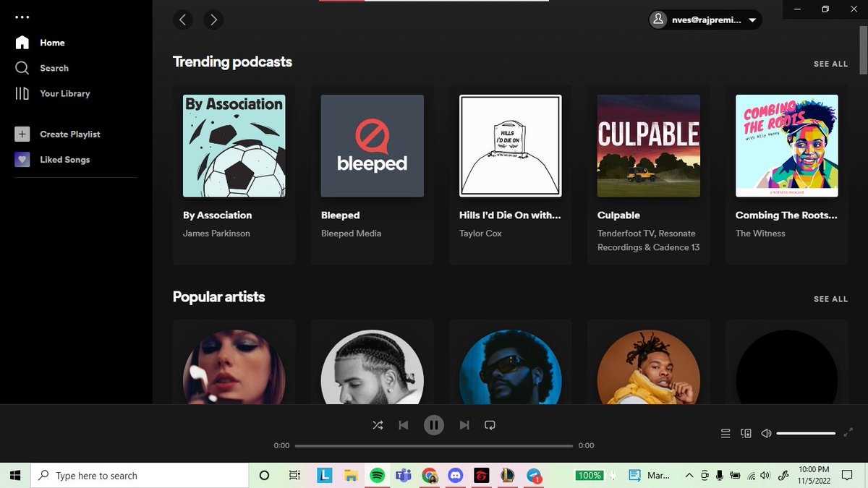Click the Create Playlist plus icon

click(22, 134)
